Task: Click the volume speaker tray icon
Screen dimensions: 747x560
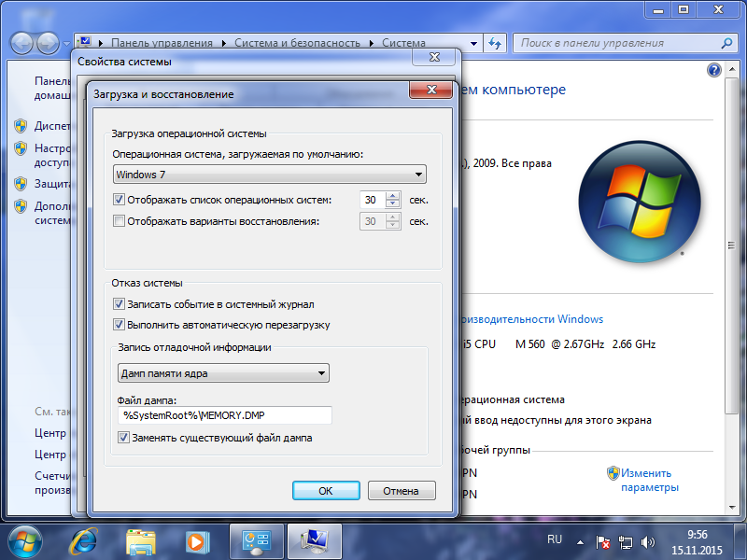Action: pos(648,541)
